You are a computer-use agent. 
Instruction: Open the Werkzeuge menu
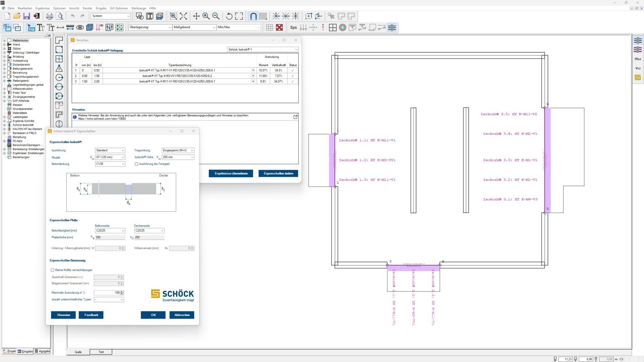coord(139,8)
